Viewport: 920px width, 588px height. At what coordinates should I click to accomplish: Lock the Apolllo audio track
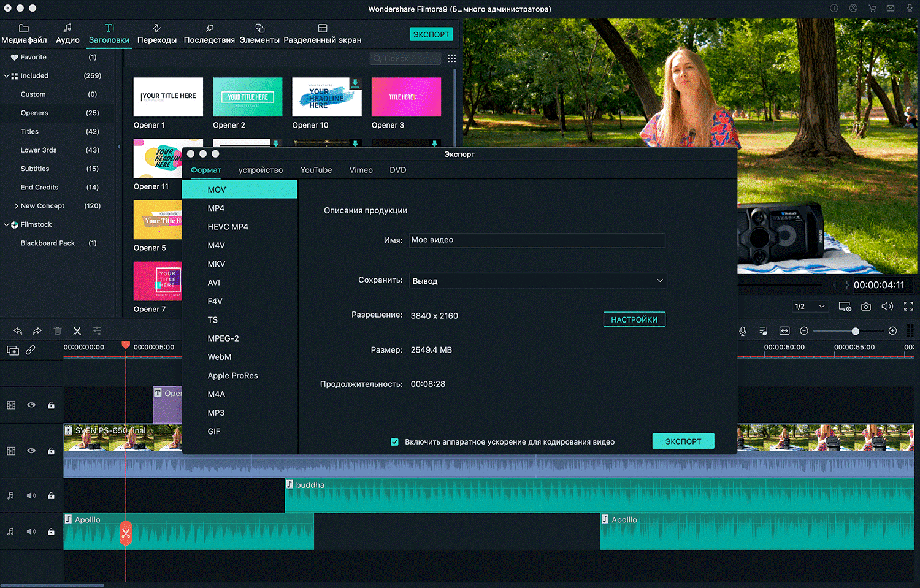coord(51,532)
